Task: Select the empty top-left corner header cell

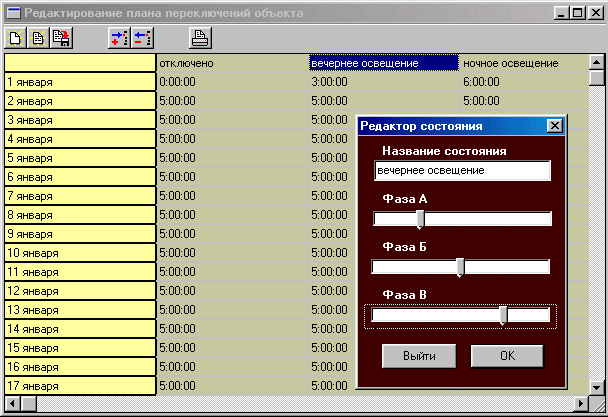Action: tap(80, 63)
